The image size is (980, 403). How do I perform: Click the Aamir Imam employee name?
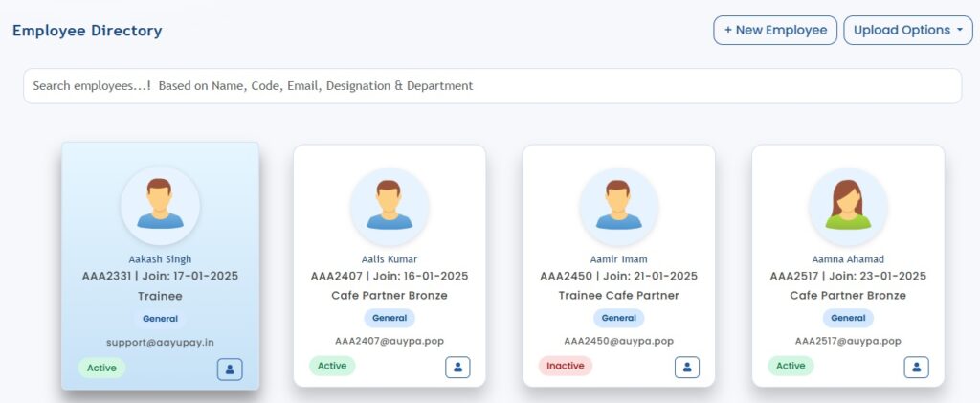pyautogui.click(x=618, y=259)
